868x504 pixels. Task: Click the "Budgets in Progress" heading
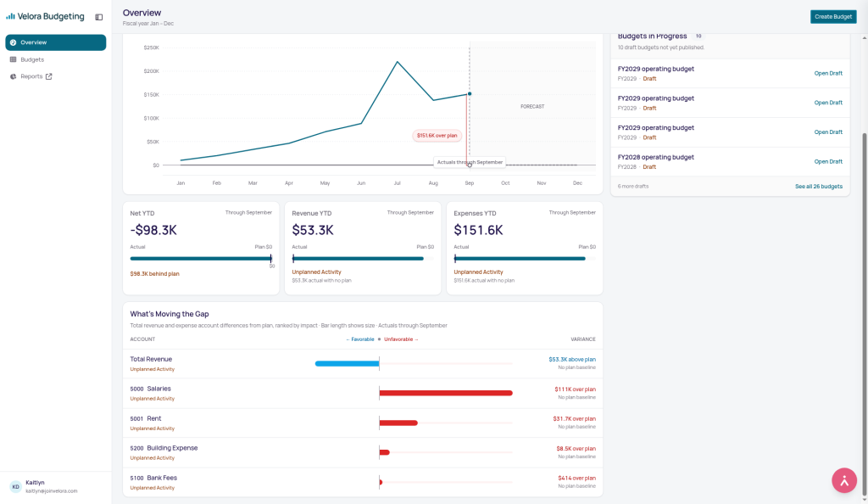click(x=652, y=36)
